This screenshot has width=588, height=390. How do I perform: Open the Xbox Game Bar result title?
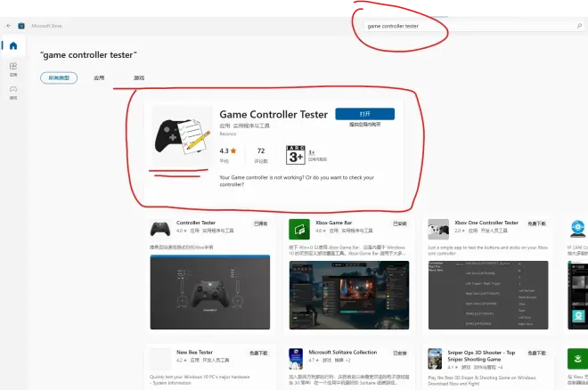pos(334,223)
